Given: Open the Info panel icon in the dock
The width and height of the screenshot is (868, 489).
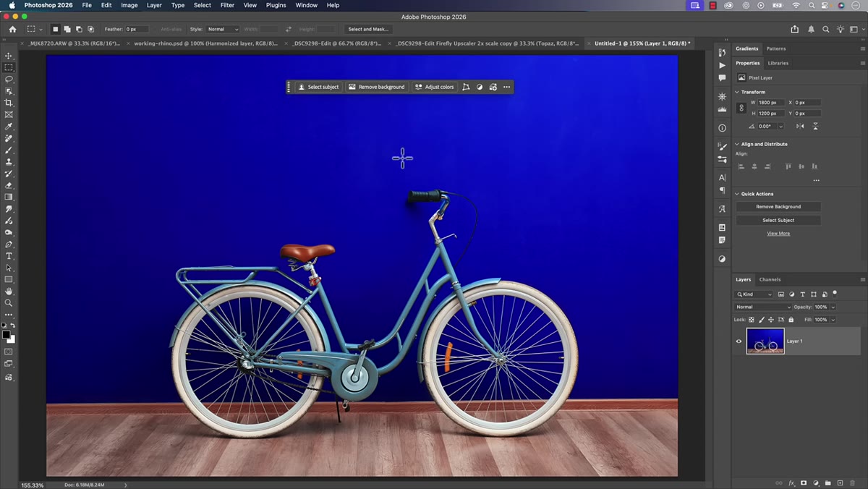Looking at the screenshot, I should (x=722, y=128).
